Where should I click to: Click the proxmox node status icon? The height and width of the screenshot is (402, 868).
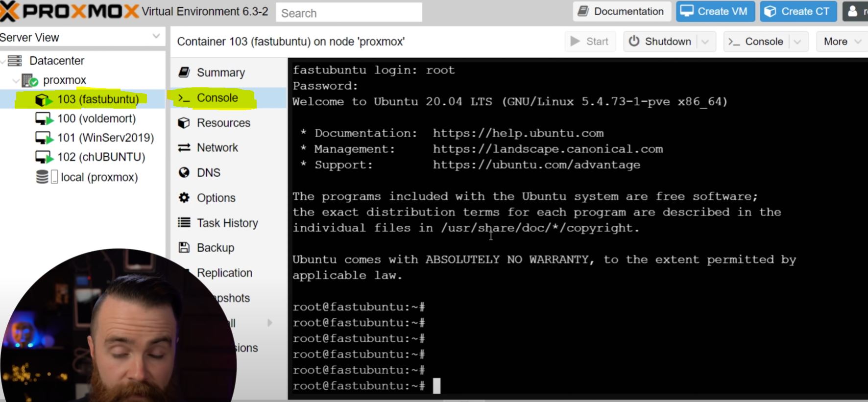[29, 80]
